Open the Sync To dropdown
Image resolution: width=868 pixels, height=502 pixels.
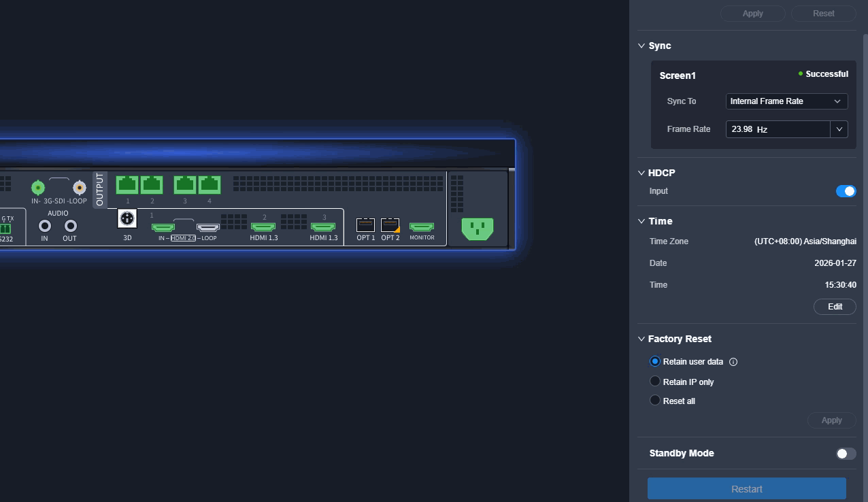coord(786,101)
